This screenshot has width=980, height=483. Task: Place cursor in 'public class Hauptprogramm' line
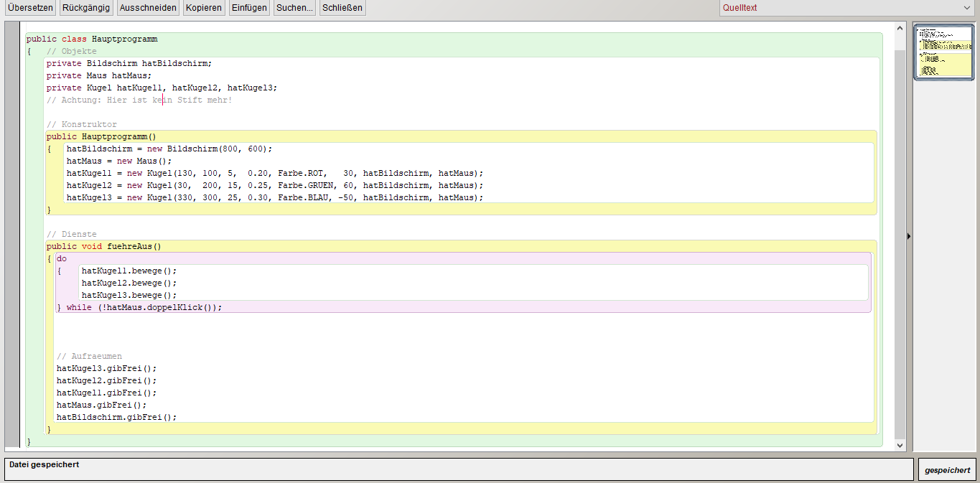point(92,39)
